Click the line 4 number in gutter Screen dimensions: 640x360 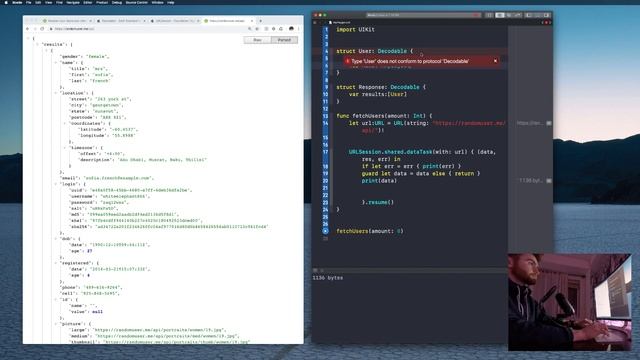326,51
